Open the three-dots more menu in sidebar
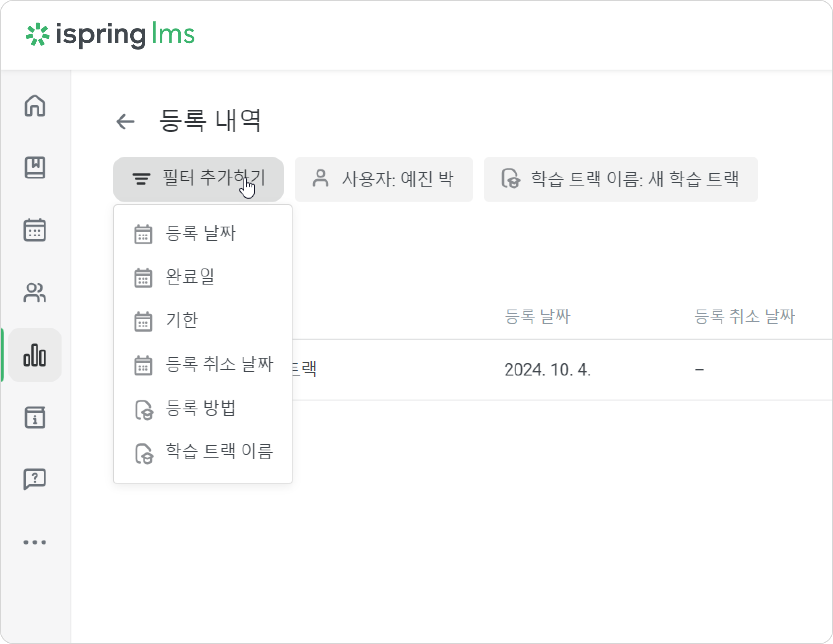 point(35,542)
